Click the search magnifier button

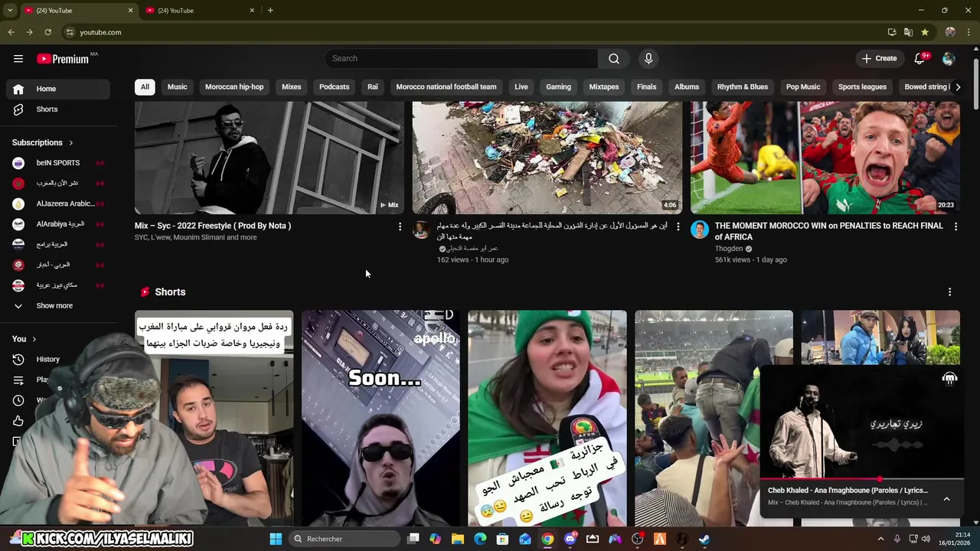pos(614,59)
